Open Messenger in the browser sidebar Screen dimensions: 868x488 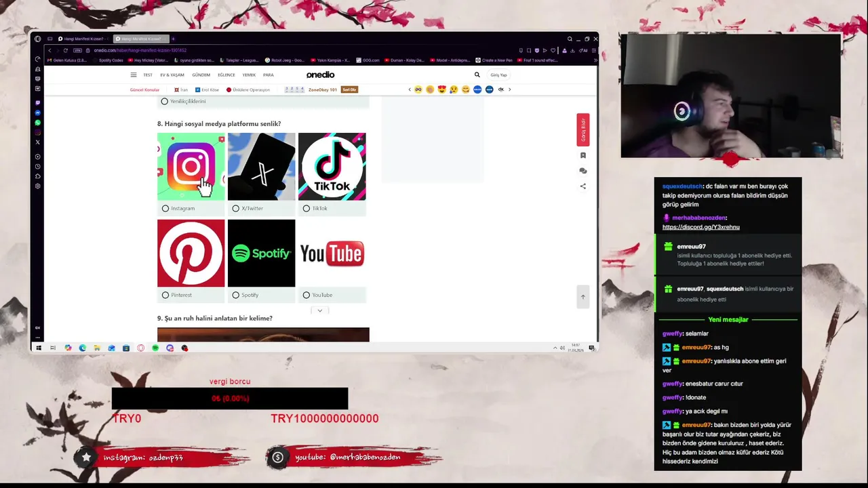pyautogui.click(x=37, y=113)
